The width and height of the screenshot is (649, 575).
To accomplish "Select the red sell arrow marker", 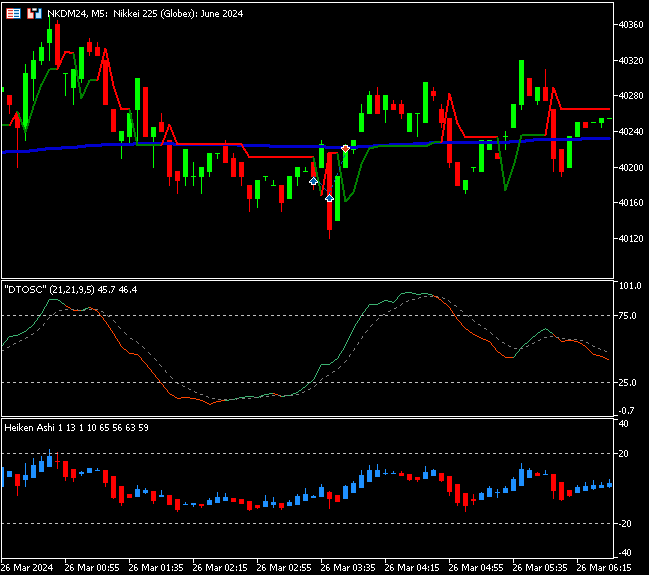I will [345, 148].
